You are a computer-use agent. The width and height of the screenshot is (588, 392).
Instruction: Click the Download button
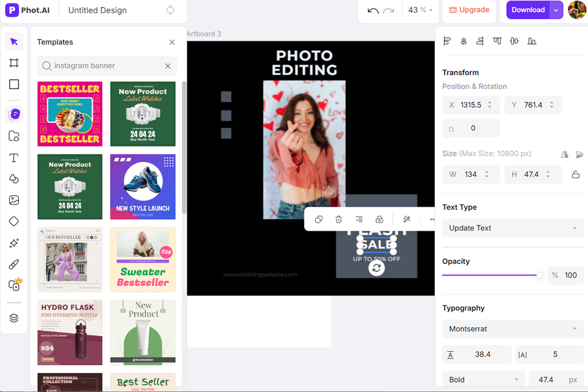click(x=528, y=10)
